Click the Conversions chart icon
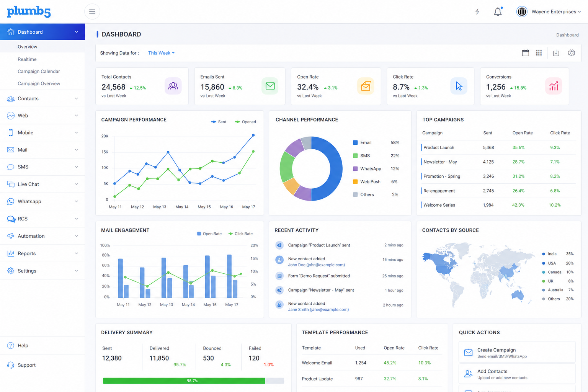 point(554,86)
